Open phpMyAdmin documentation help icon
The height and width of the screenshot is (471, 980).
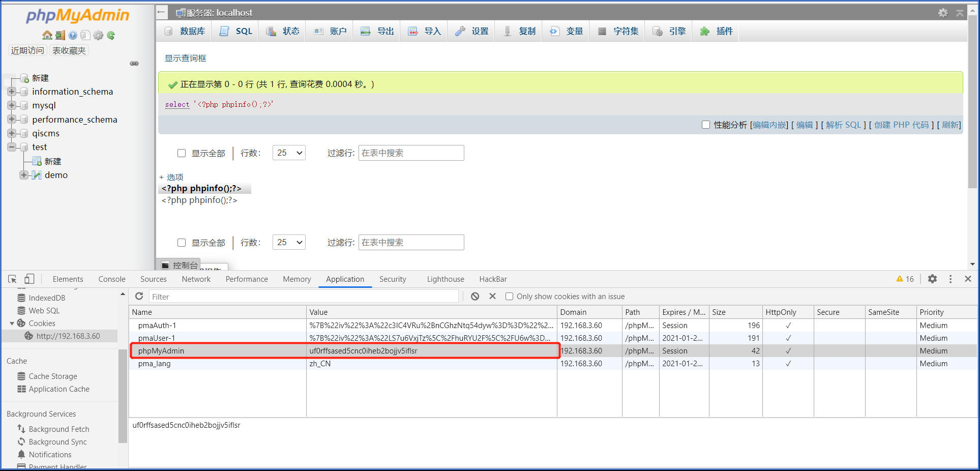coord(73,35)
